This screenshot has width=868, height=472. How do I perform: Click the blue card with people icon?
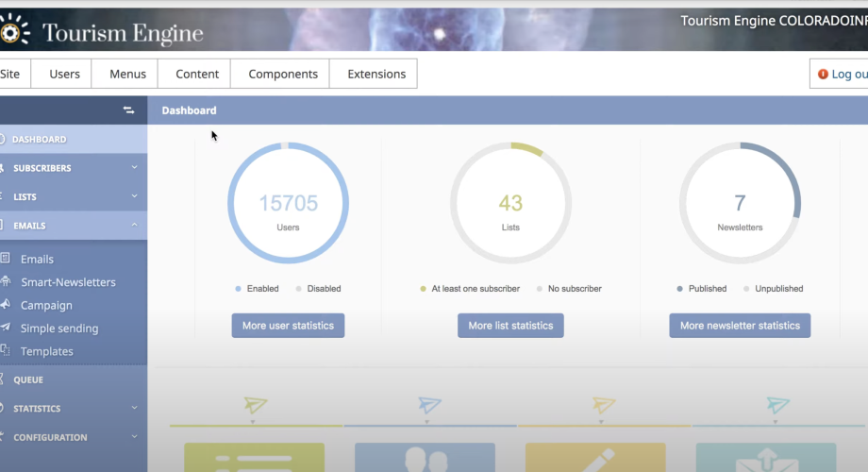tap(425, 457)
